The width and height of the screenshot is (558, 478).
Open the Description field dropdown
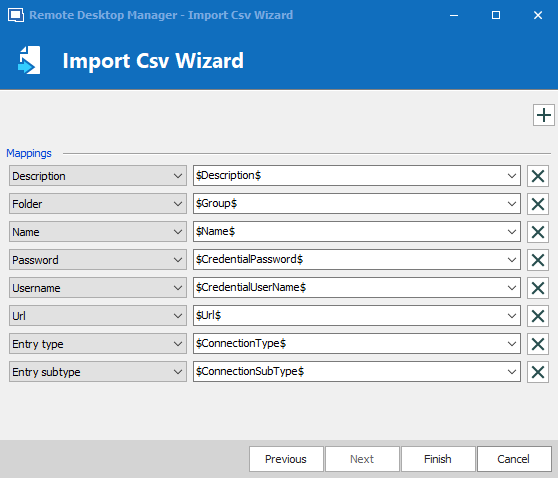[98, 175]
